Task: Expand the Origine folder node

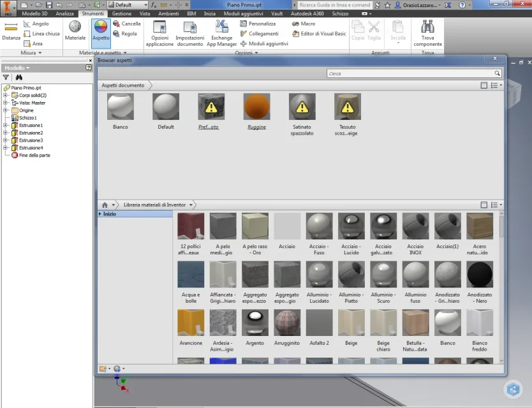Action: coord(6,110)
